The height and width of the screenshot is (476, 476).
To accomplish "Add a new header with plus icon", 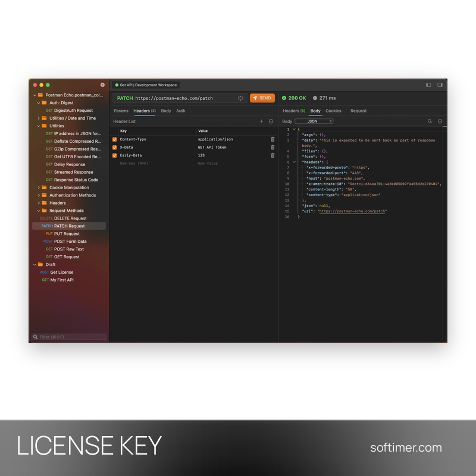I will 261,121.
